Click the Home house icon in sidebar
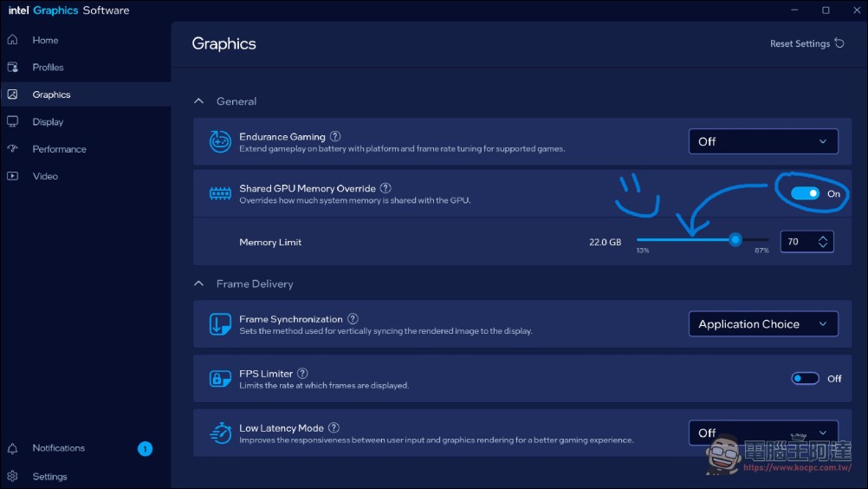This screenshot has width=868, height=489. [13, 40]
